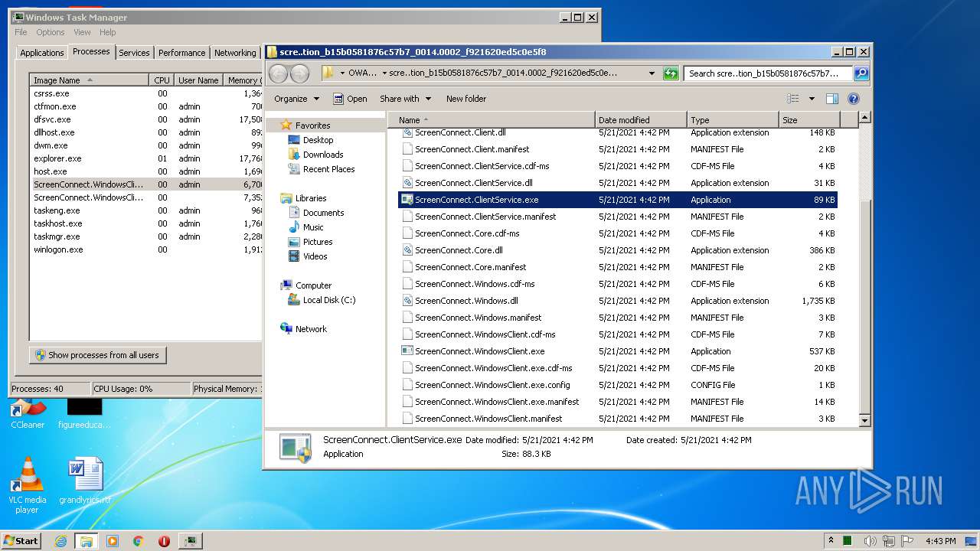Image resolution: width=980 pixels, height=551 pixels.
Task: Sort processes by CPU column header
Action: 162,80
